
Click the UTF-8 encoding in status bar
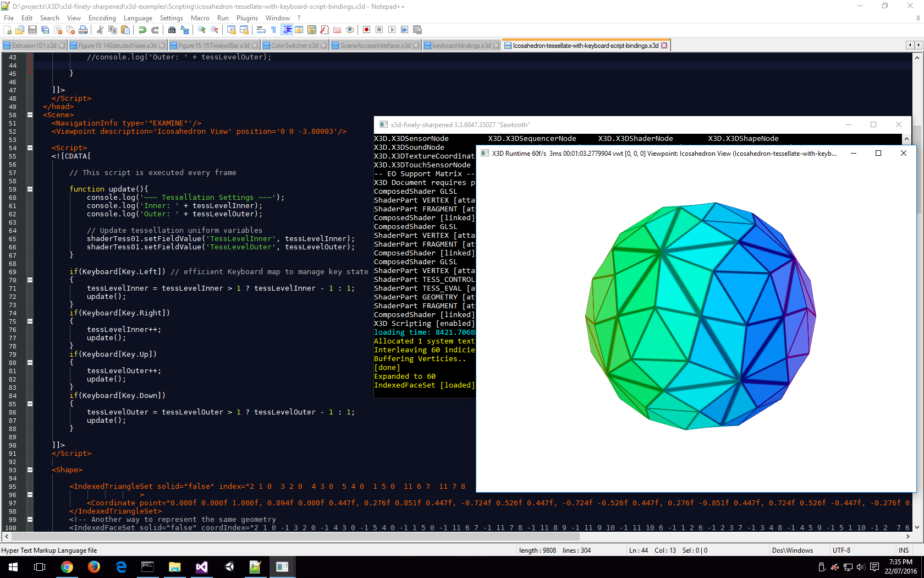[x=842, y=550]
